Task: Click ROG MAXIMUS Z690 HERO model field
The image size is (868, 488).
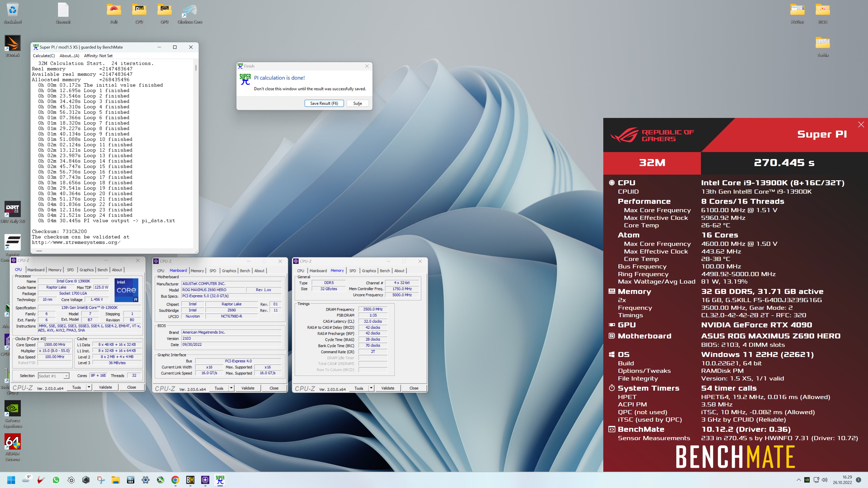Action: (x=213, y=290)
